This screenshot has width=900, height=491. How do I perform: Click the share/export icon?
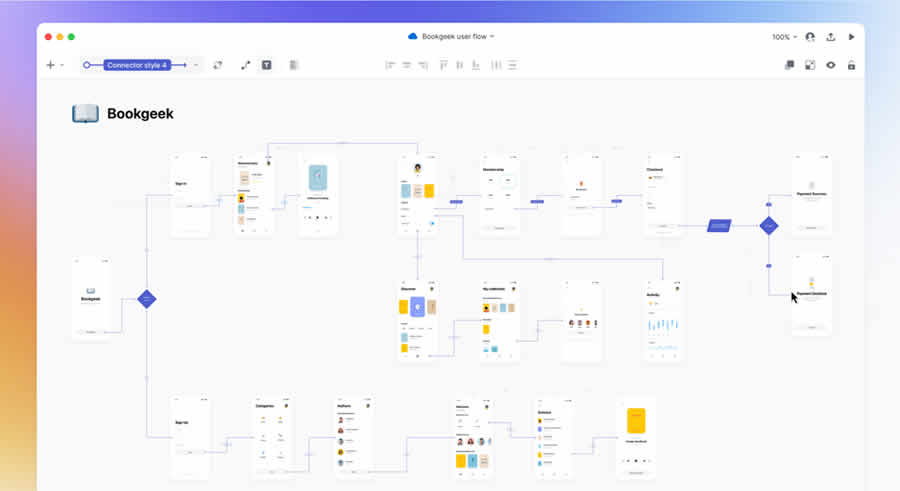point(831,37)
